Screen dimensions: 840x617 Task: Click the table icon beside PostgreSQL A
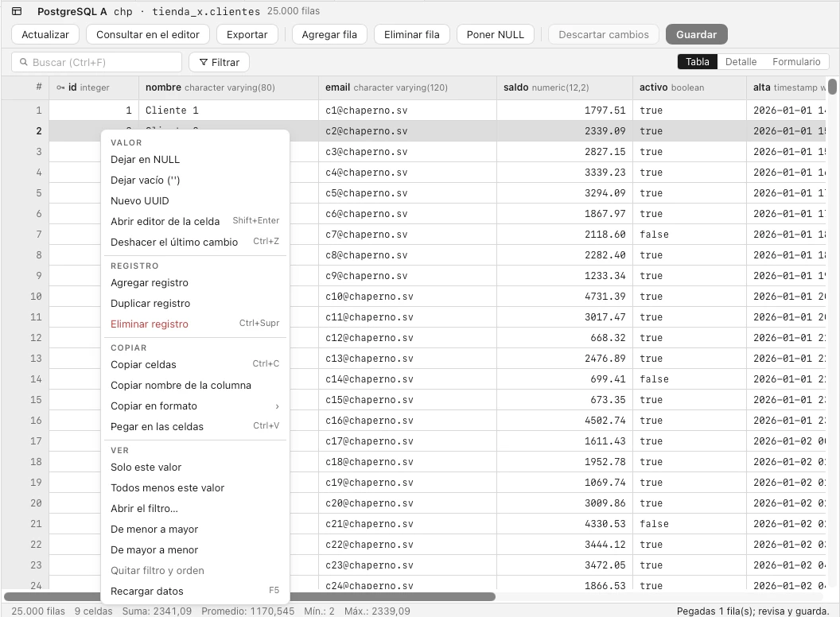click(x=17, y=11)
